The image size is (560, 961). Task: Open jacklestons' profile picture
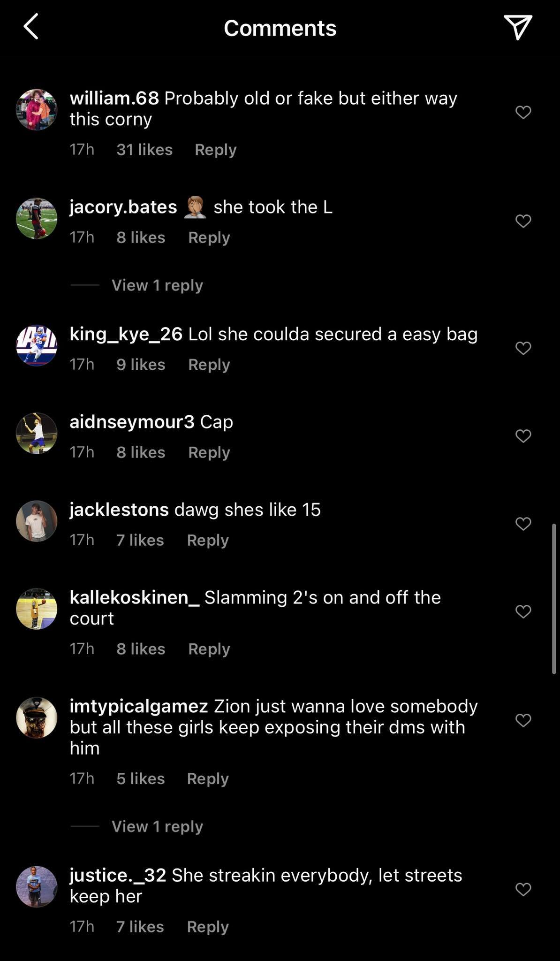point(37,521)
